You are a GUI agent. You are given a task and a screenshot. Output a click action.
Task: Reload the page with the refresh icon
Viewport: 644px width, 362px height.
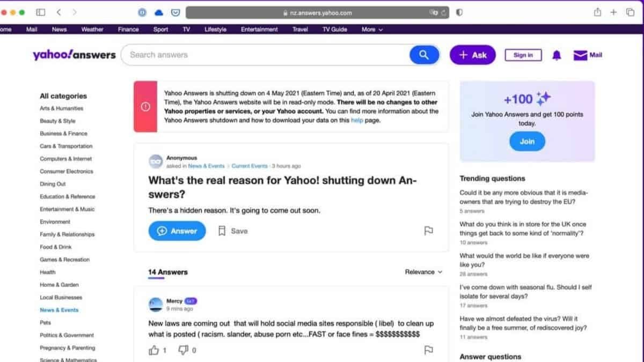444,12
